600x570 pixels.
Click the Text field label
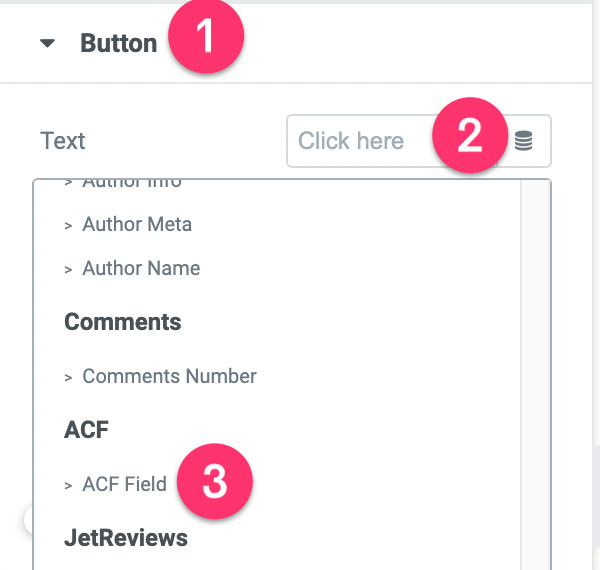[63, 141]
